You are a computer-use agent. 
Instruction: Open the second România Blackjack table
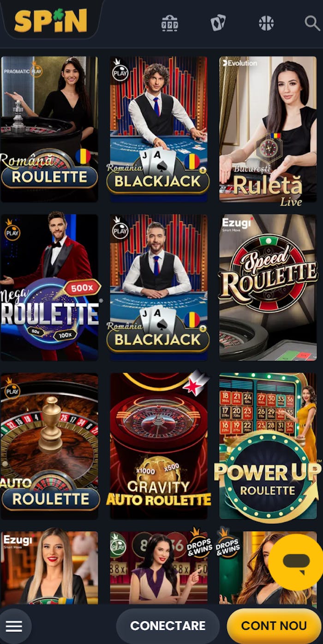[x=159, y=287]
